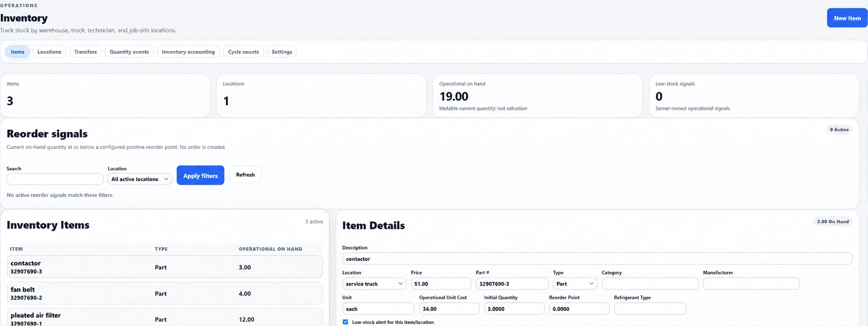Select the contactor inventory row
868x326 pixels.
click(165, 267)
